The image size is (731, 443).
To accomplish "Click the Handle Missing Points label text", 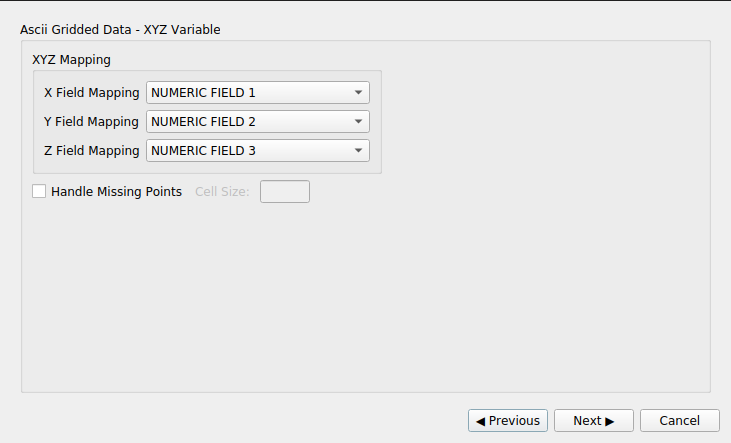I will click(x=116, y=191).
